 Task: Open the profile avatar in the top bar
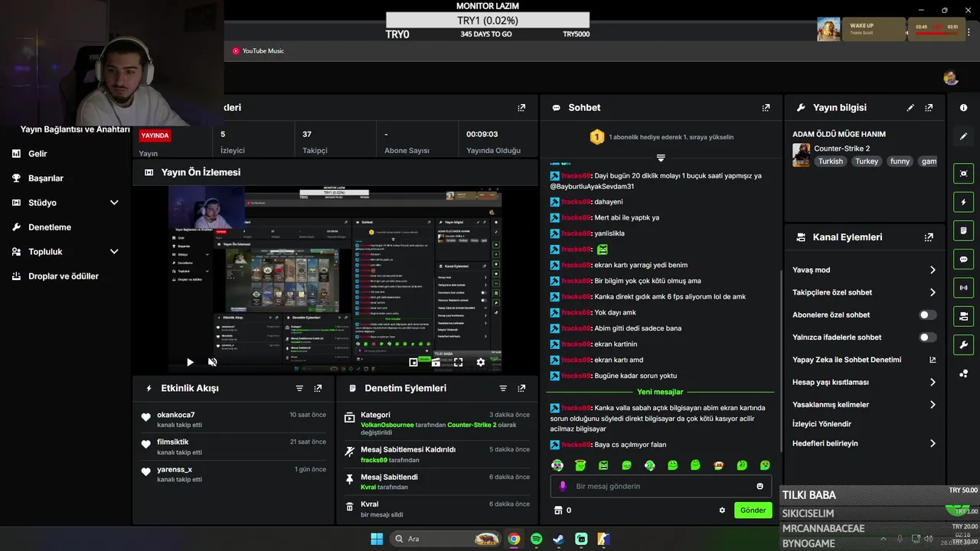(x=951, y=77)
